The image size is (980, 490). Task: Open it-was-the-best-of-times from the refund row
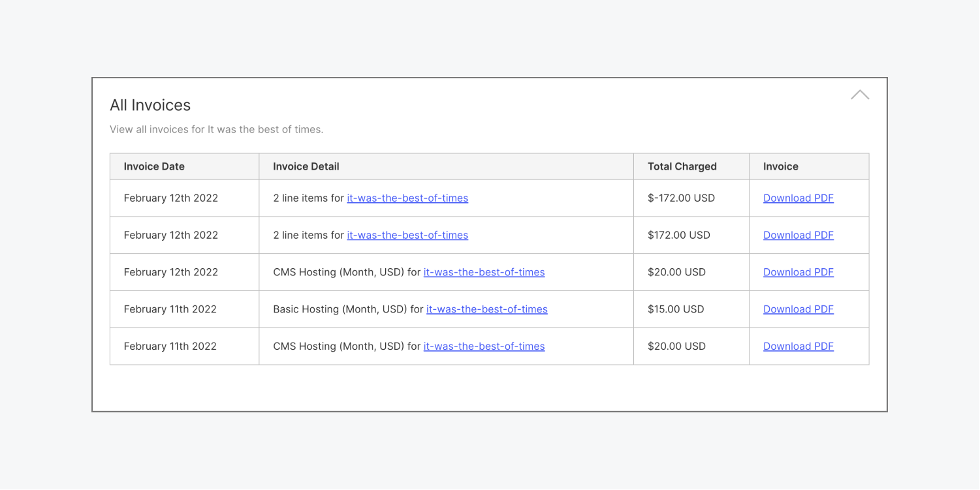[407, 198]
